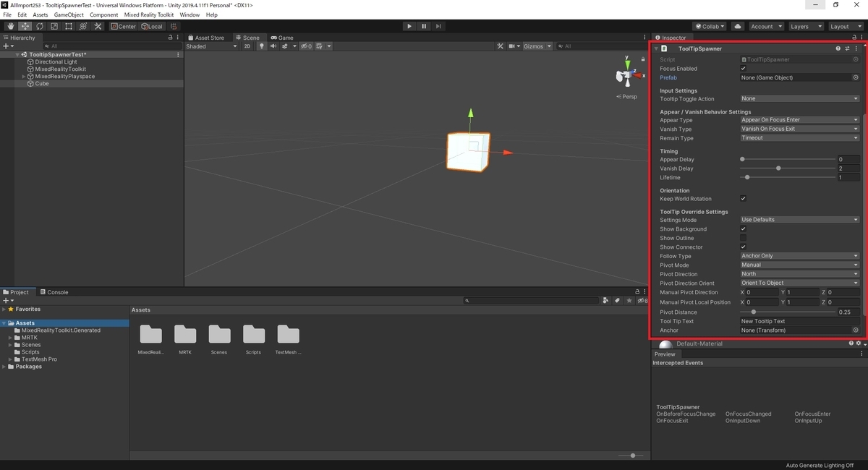
Task: Open ToolTipSpawner preset settings icon
Action: pos(847,48)
